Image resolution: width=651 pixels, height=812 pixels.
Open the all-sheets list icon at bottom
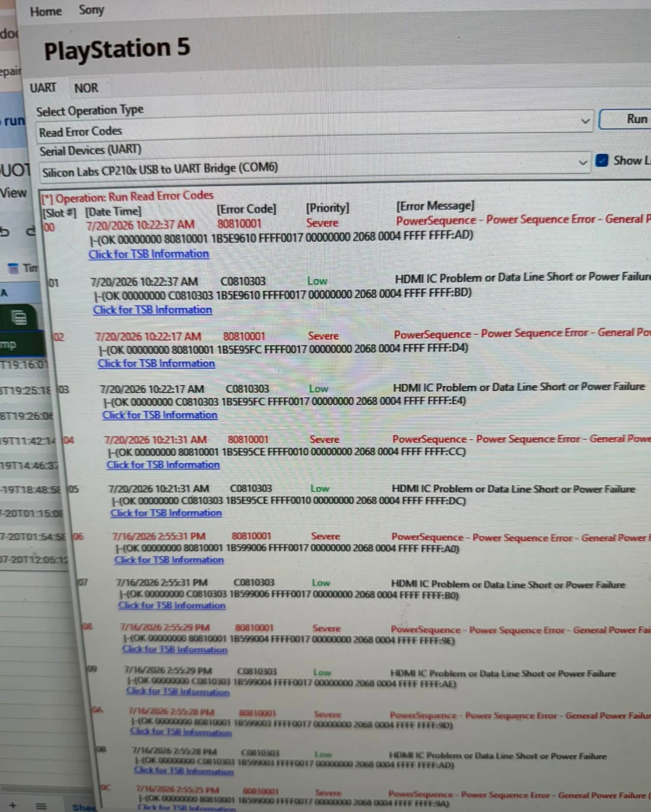coord(41,806)
